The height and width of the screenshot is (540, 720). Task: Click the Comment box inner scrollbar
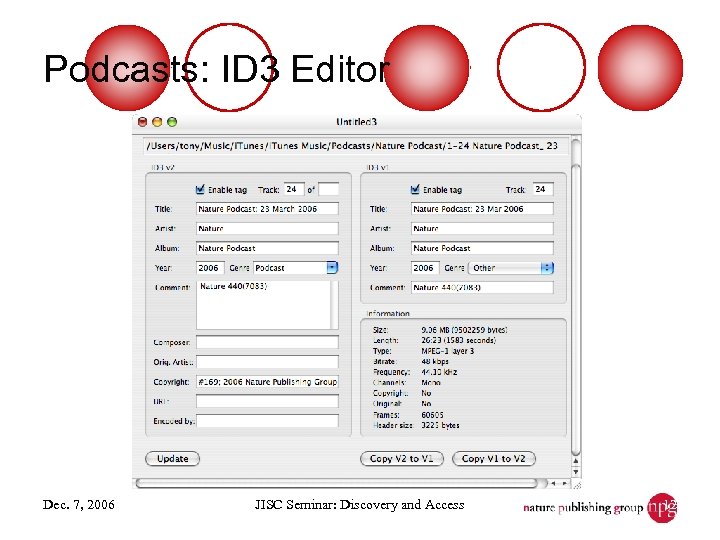coord(334,304)
